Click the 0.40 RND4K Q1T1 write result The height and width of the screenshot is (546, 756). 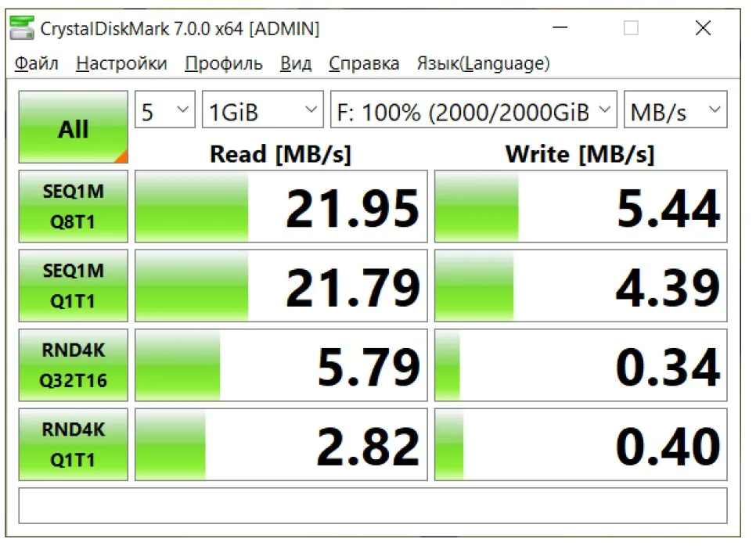581,444
